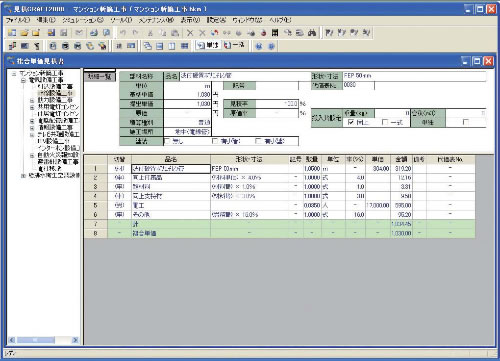This screenshot has height=361, width=500.
Task: Click the Paste clipboard icon
Action: 175,33
